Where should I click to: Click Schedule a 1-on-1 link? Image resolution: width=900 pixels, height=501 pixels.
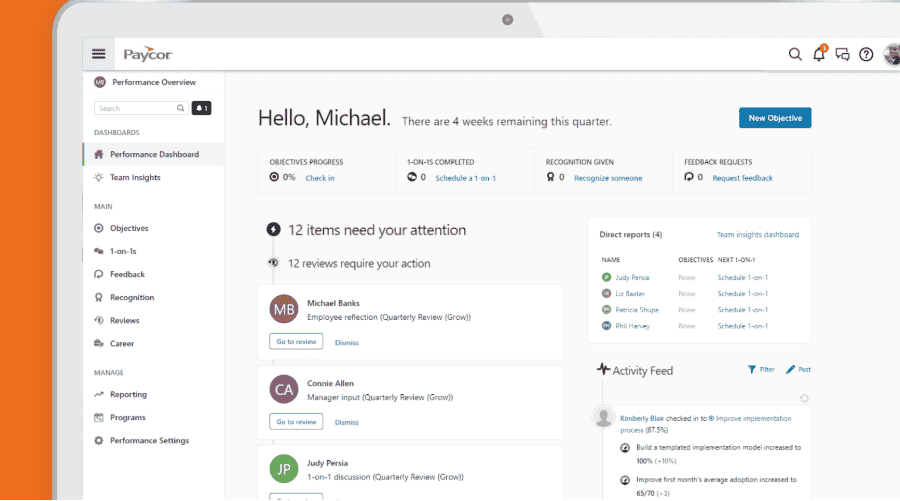[x=465, y=178]
